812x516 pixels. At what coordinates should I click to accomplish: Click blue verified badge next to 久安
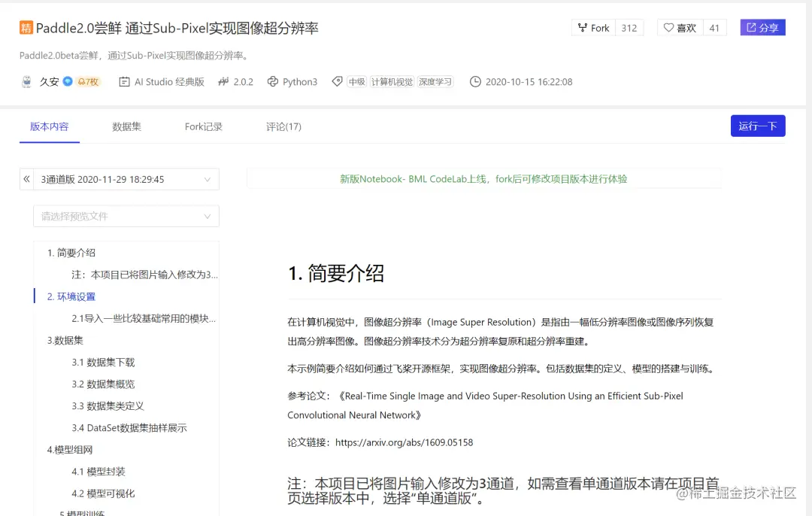click(68, 81)
